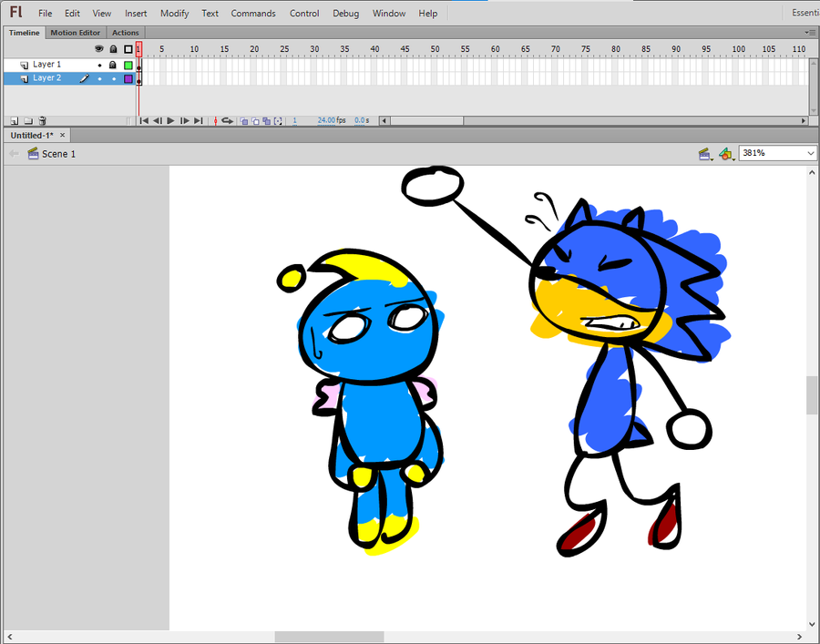
Task: Open the Debug menu
Action: [345, 13]
